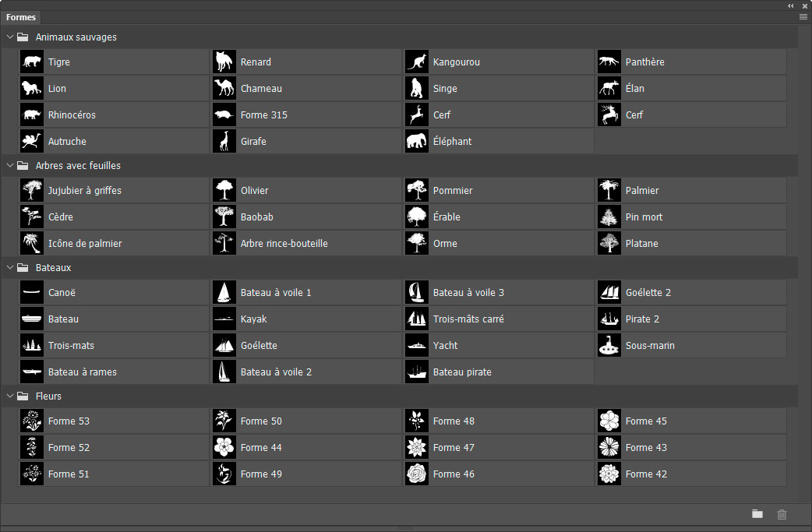Screen dimensions: 812x532
Task: Select the Forme 46 rose thumbnail
Action: pos(417,474)
